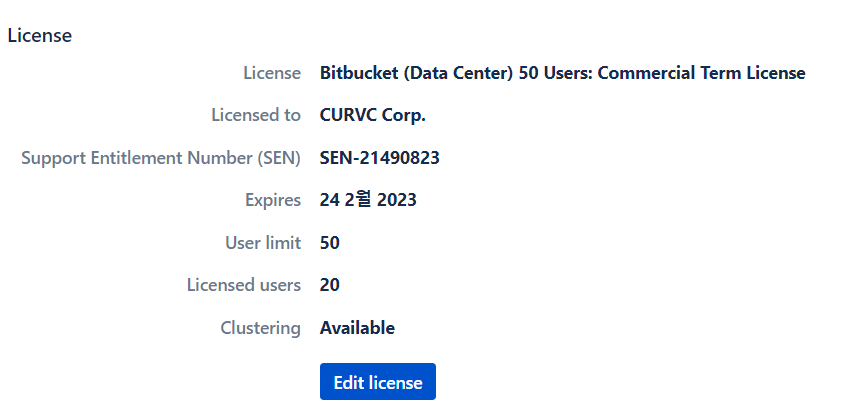Click the 'Expires' field label
This screenshot has width=865, height=412.
273,200
